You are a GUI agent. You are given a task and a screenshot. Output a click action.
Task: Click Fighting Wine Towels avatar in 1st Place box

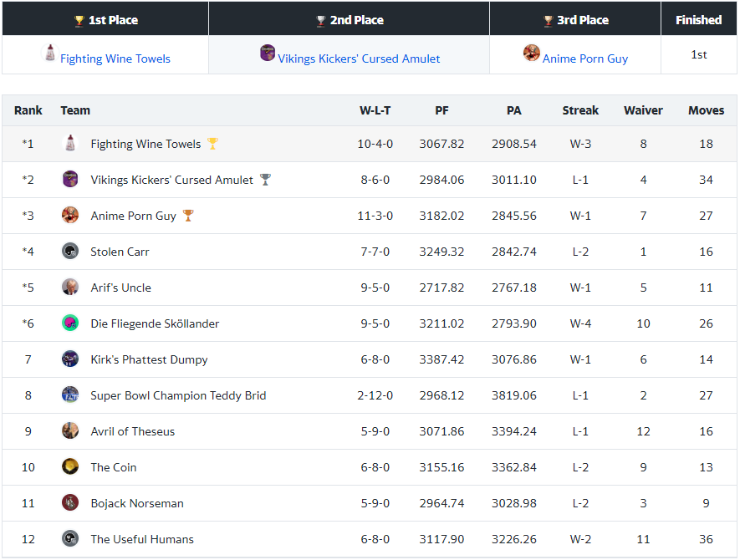coord(49,53)
